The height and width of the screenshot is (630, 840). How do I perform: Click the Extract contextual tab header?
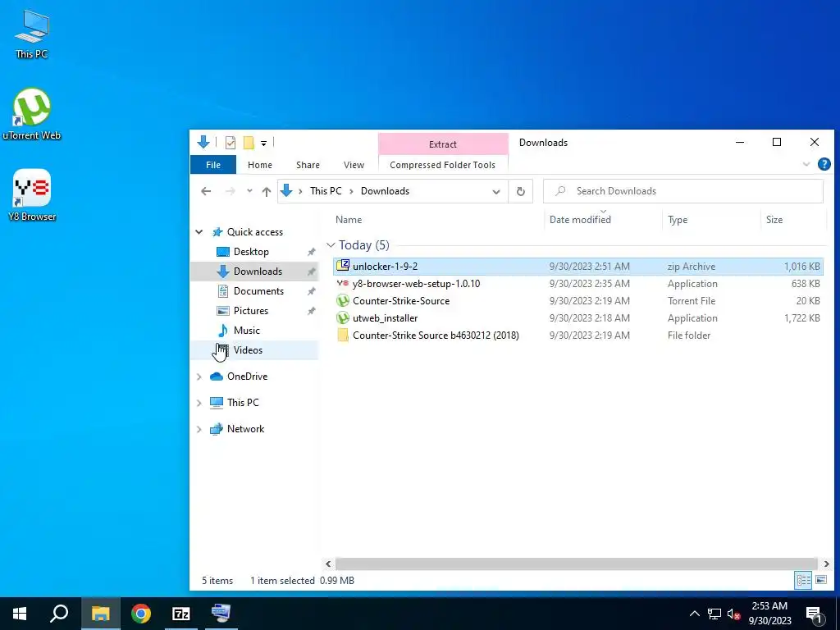click(x=443, y=144)
